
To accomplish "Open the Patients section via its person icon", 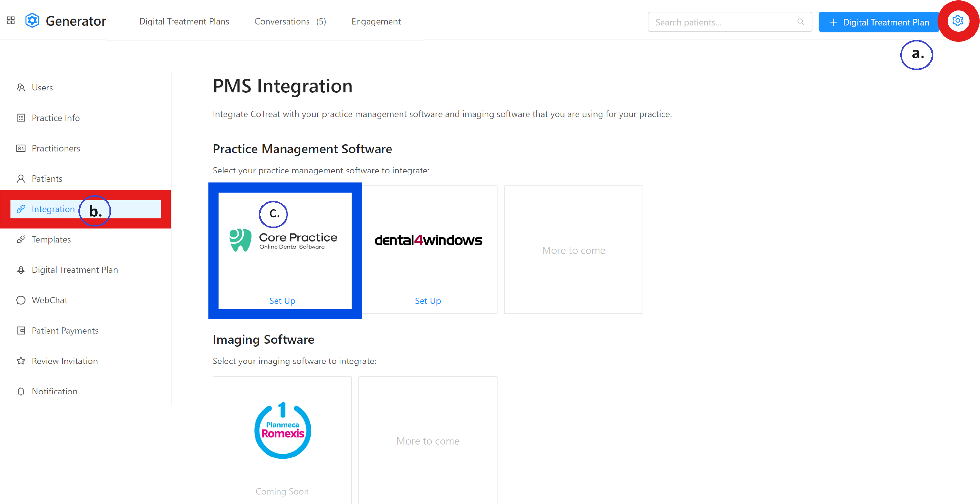I will pyautogui.click(x=21, y=178).
